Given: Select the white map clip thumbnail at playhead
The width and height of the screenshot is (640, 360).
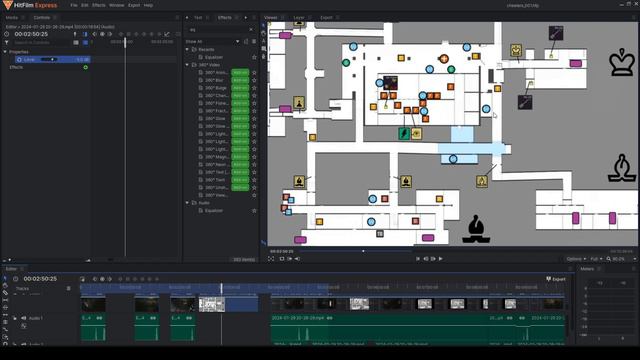Looking at the screenshot, I should [x=211, y=304].
